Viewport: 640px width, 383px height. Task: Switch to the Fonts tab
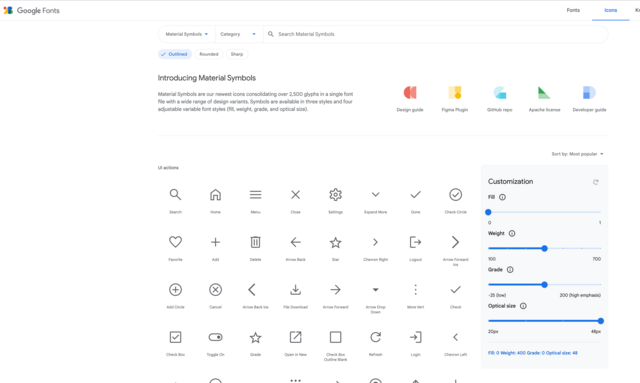573,10
